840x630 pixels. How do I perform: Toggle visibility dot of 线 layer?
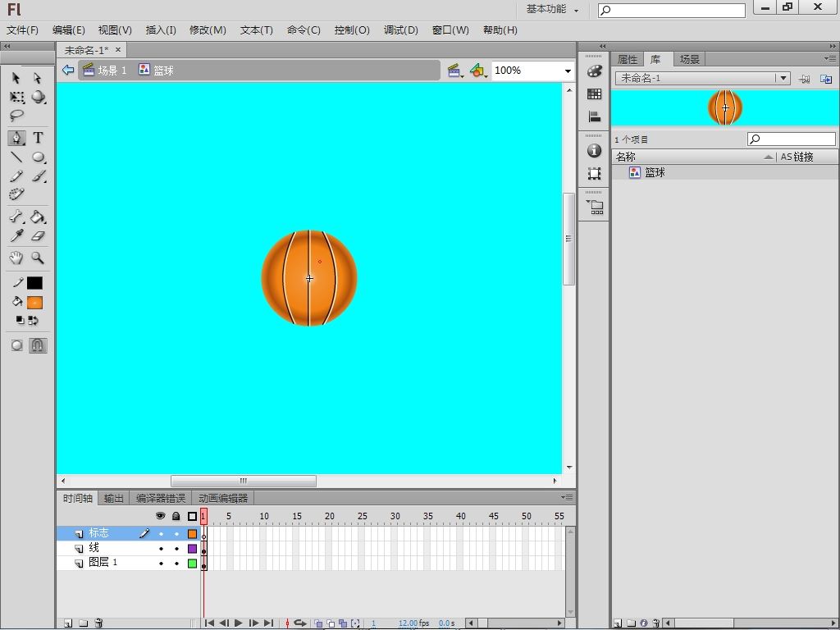(x=161, y=549)
